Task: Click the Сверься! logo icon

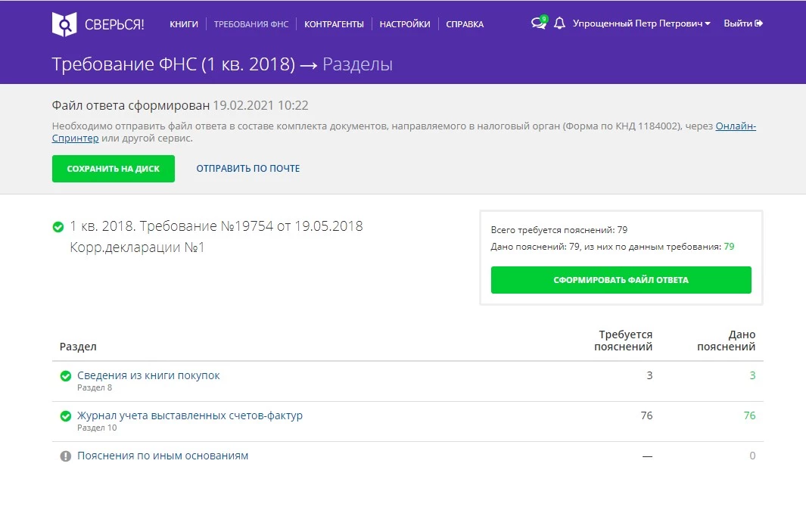Action: [x=64, y=24]
